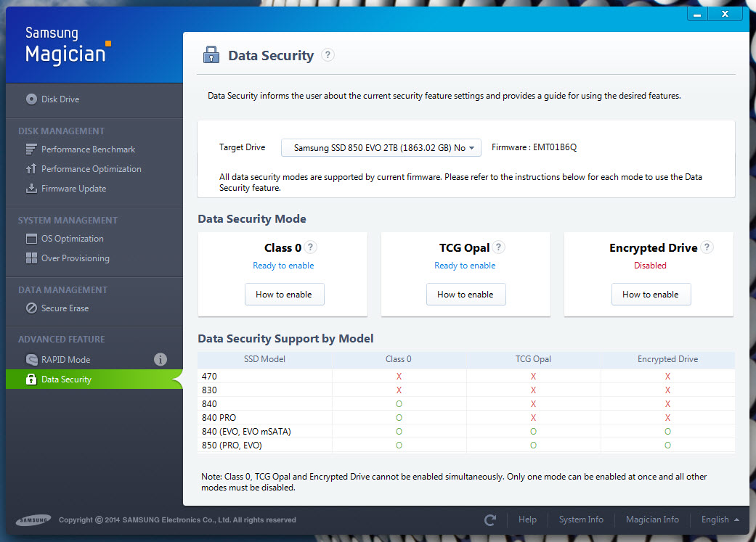Viewport: 756px width, 542px height.
Task: Click the Firmware : EMT01B6Q label
Action: point(534,147)
